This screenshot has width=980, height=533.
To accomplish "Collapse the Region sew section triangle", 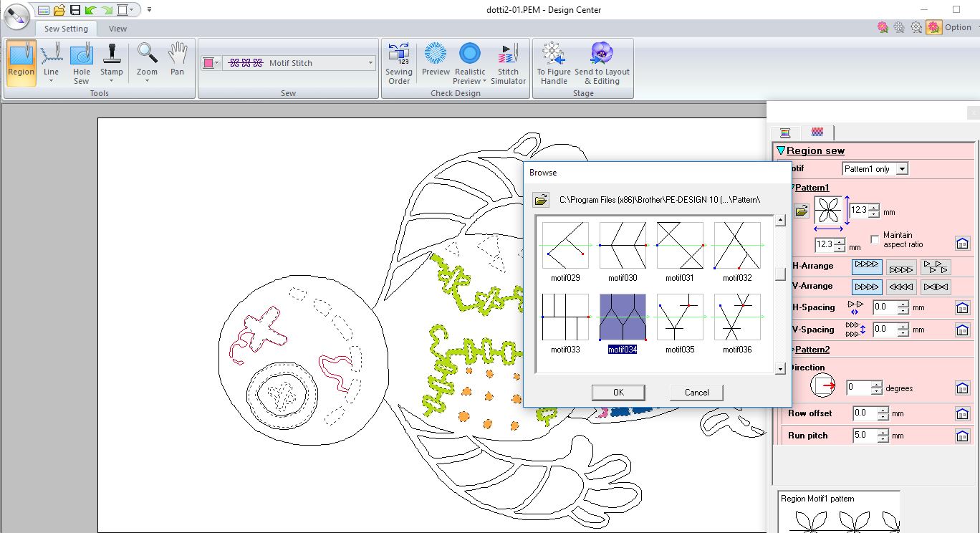I will click(781, 150).
